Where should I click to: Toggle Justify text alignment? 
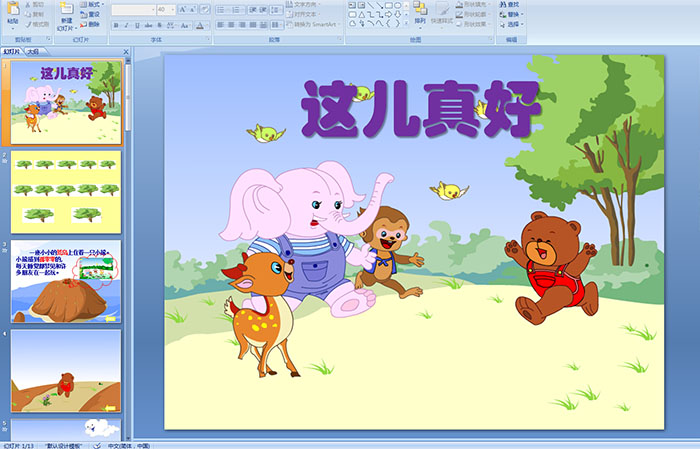(253, 25)
